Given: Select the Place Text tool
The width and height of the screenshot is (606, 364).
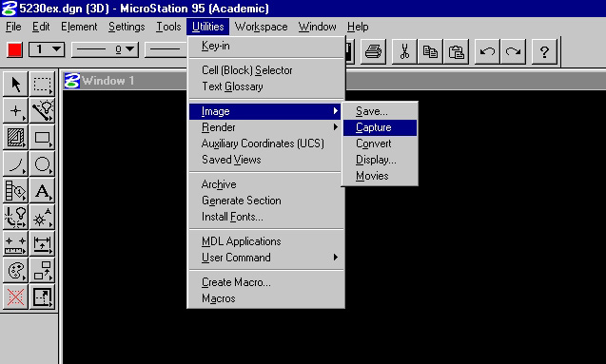Looking at the screenshot, I should click(x=42, y=190).
